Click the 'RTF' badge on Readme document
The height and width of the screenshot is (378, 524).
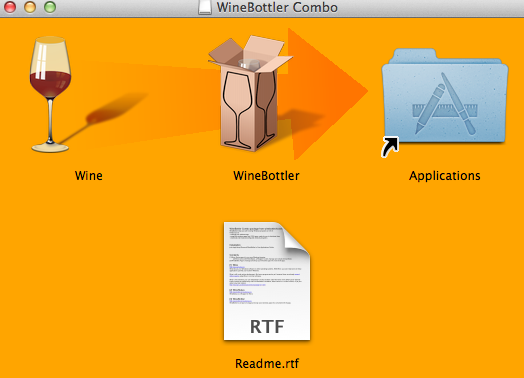pos(267,327)
